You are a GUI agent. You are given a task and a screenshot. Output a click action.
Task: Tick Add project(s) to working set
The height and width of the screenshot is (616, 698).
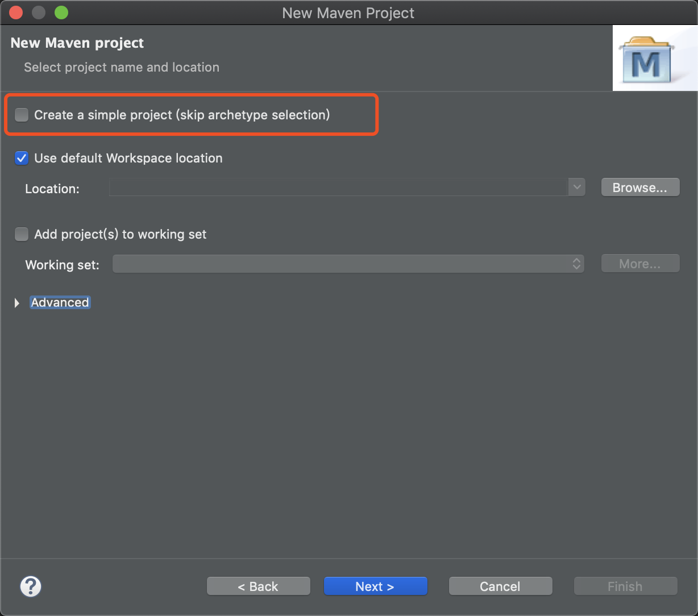coord(22,234)
